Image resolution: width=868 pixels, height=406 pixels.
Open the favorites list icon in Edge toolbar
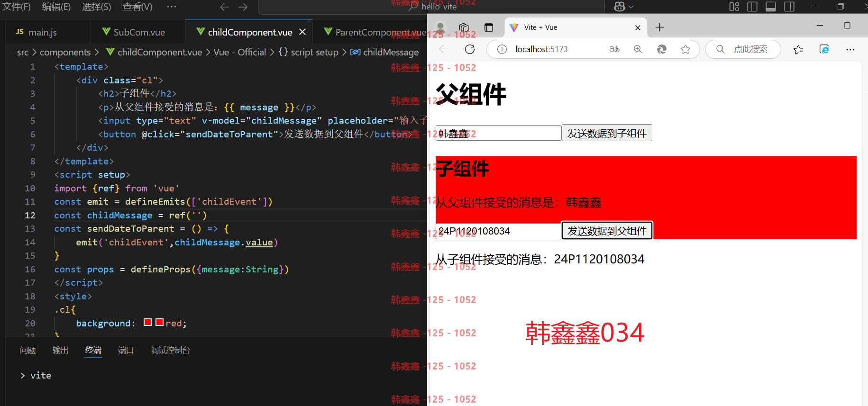[x=798, y=49]
